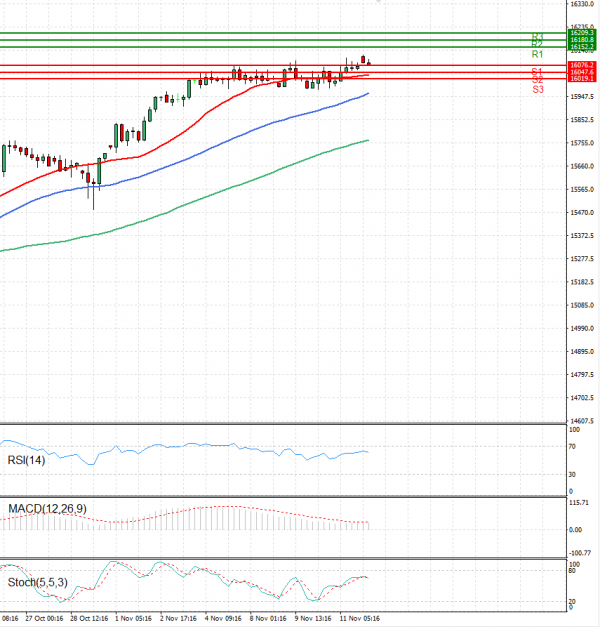Viewport: 600px width, 627px height.
Task: Click the 4 Nov 09:16 time label
Action: point(223,619)
